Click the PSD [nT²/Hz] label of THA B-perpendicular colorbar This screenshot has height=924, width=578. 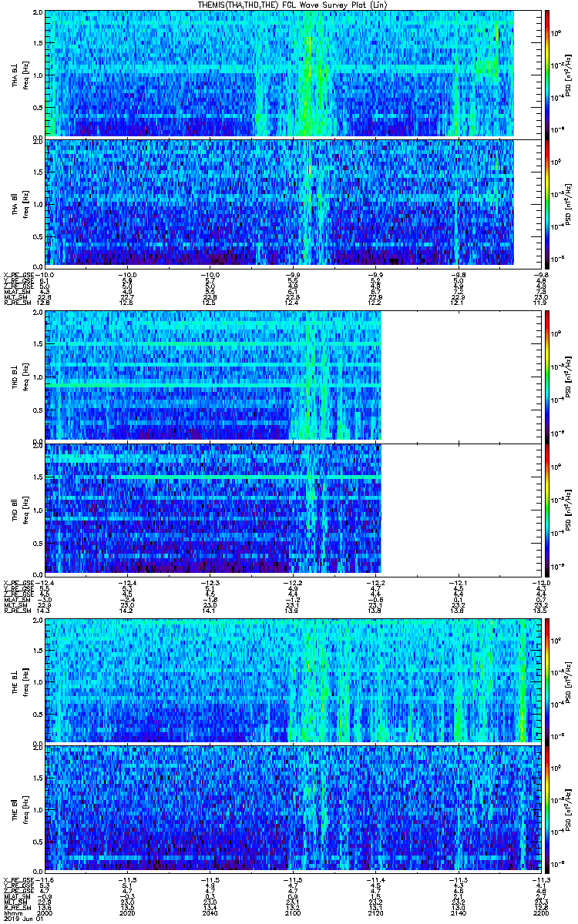pos(569,74)
